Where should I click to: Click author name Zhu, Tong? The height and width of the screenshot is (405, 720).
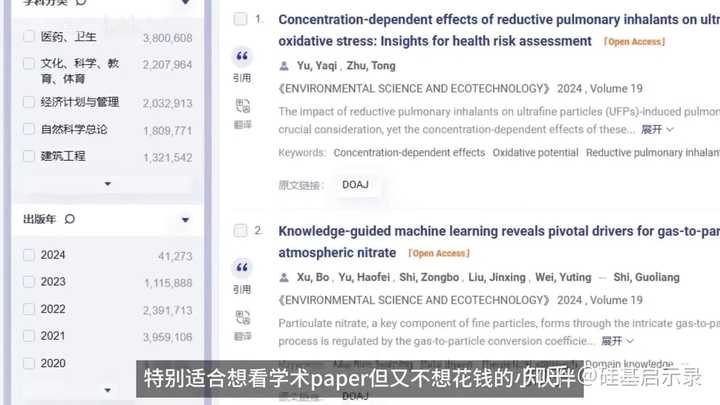coord(370,66)
